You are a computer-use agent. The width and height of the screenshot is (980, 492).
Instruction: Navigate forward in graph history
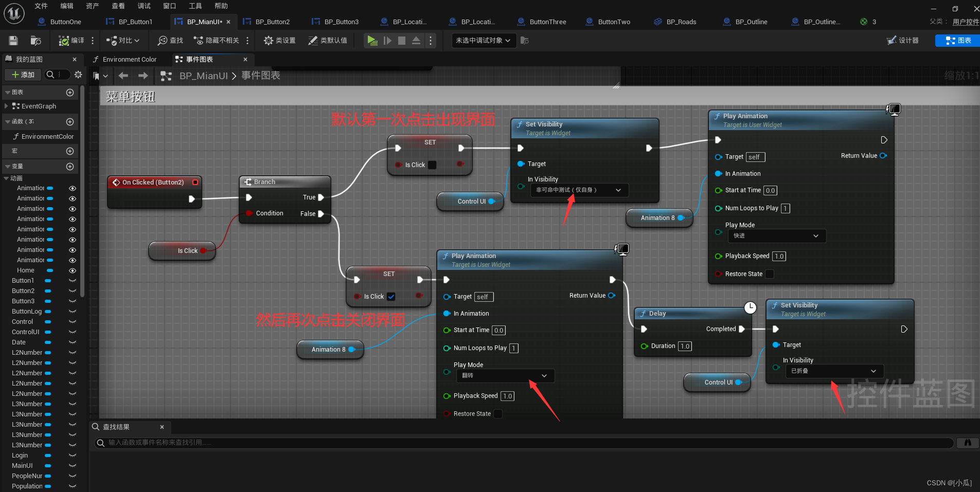pyautogui.click(x=143, y=76)
